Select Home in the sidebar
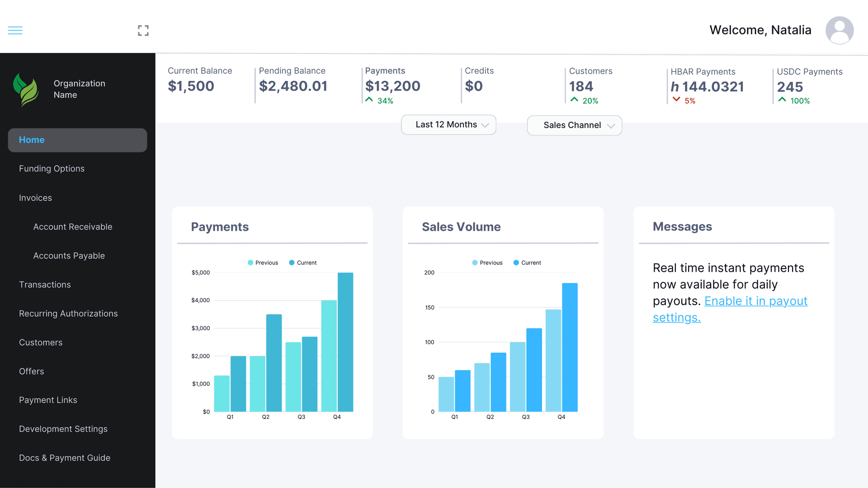 (32, 140)
